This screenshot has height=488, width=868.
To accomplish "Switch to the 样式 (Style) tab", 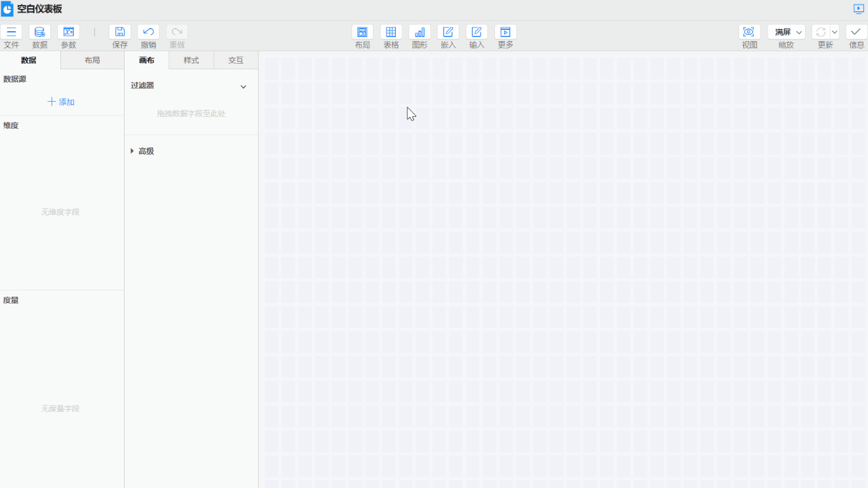I will click(191, 60).
